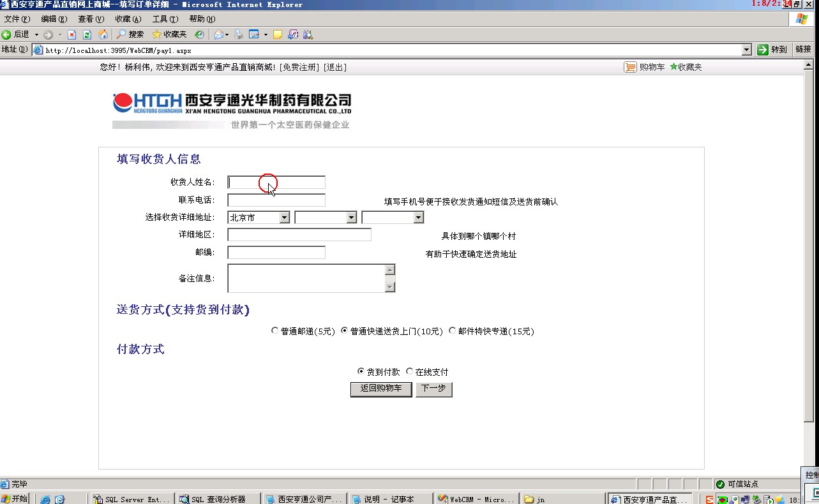The height and width of the screenshot is (504, 819).
Task: Open the 收藏(A) menu
Action: pyautogui.click(x=128, y=19)
